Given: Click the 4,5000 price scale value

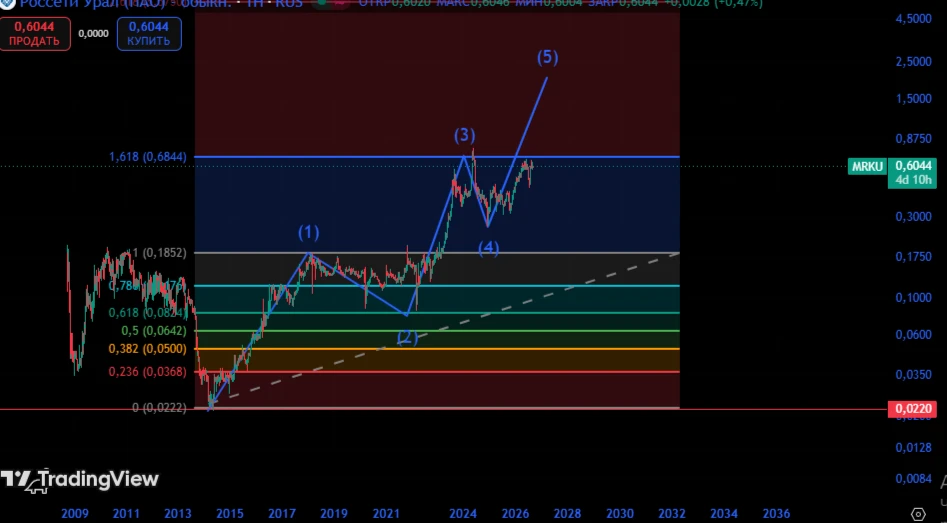Looking at the screenshot, I should pos(914,19).
